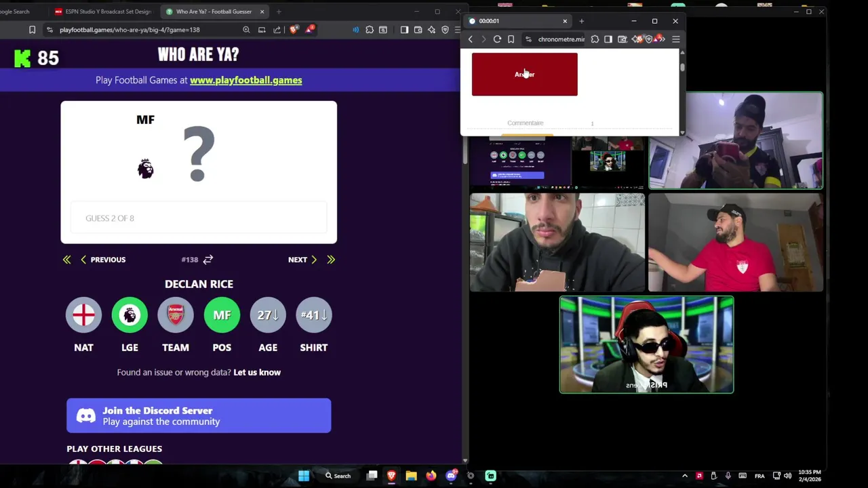Click the Arsenal TEAM crest
Screen dimensions: 868x488
tap(176, 315)
